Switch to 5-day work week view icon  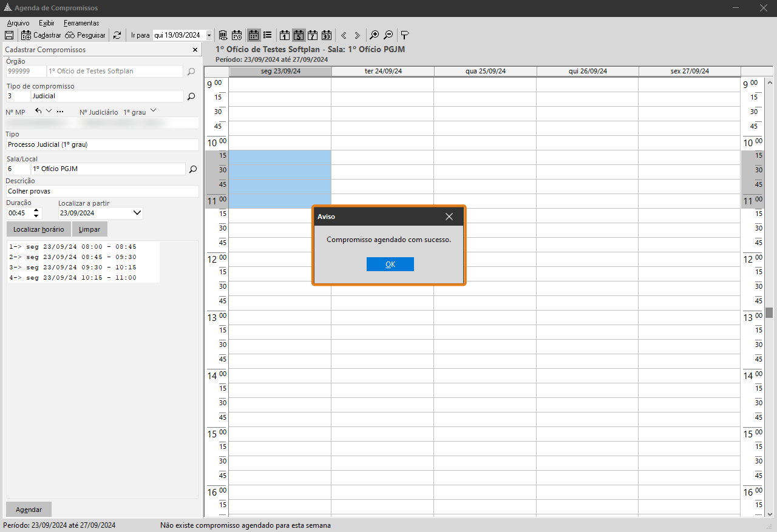pos(299,35)
